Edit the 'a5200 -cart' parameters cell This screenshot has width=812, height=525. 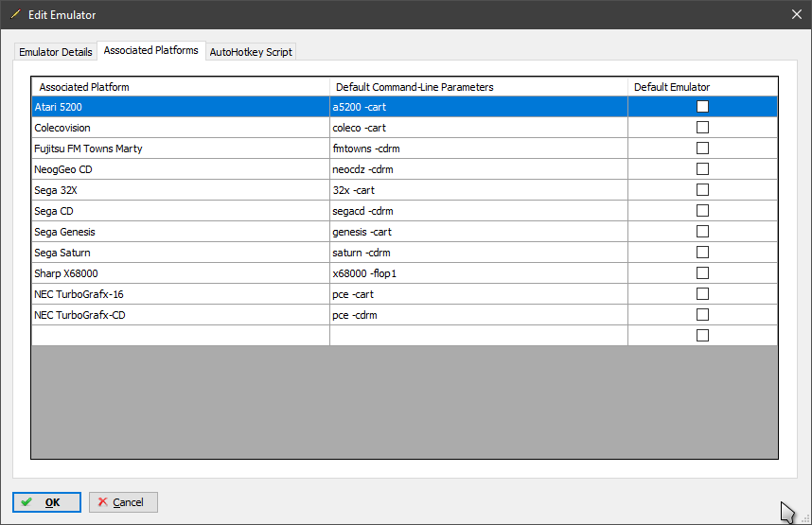[479, 107]
